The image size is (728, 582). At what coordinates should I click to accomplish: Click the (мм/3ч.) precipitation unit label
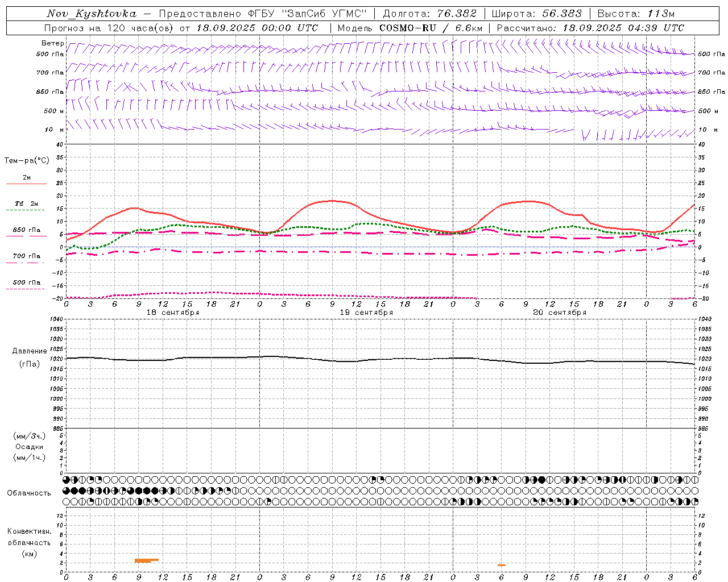[x=30, y=436]
